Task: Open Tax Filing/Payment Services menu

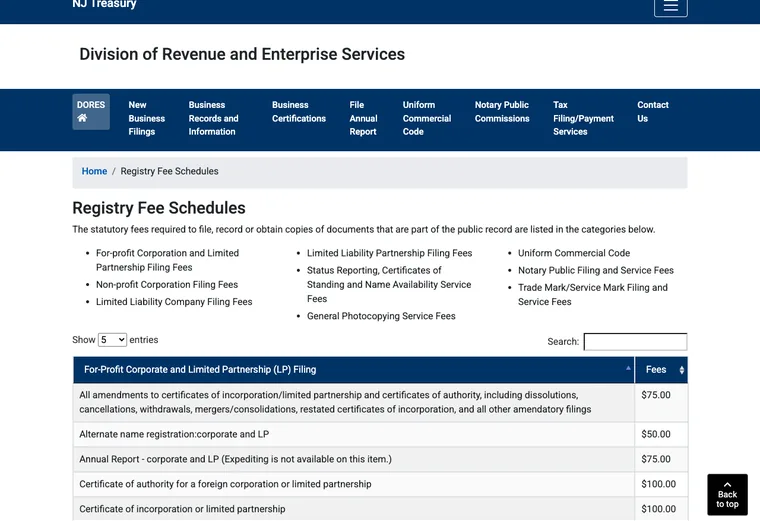Action: (583, 118)
